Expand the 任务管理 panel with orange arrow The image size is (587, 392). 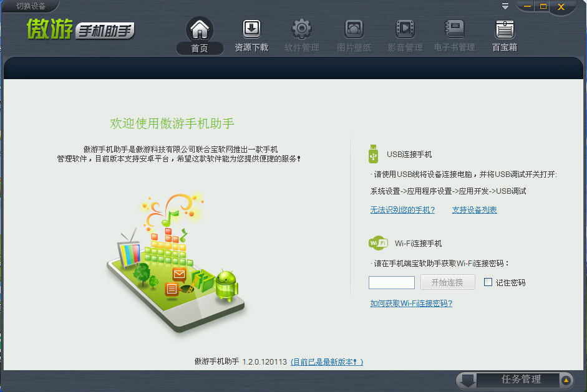pyautogui.click(x=565, y=380)
